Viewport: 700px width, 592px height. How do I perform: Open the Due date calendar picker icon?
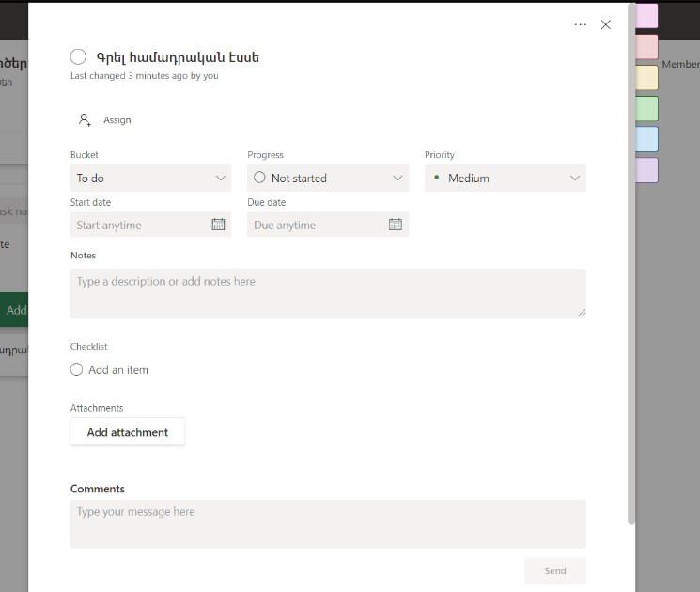point(396,225)
